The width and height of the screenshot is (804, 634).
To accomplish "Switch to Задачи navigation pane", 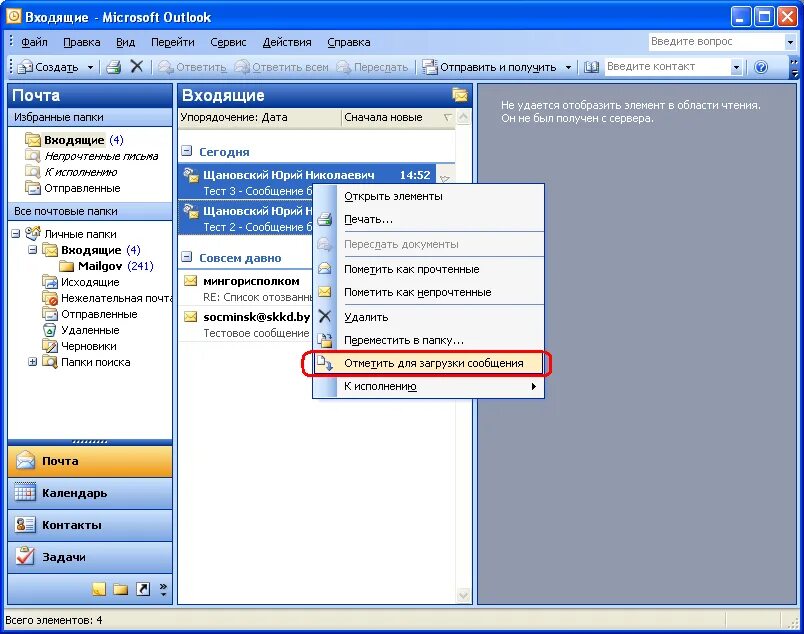I will click(x=90, y=557).
